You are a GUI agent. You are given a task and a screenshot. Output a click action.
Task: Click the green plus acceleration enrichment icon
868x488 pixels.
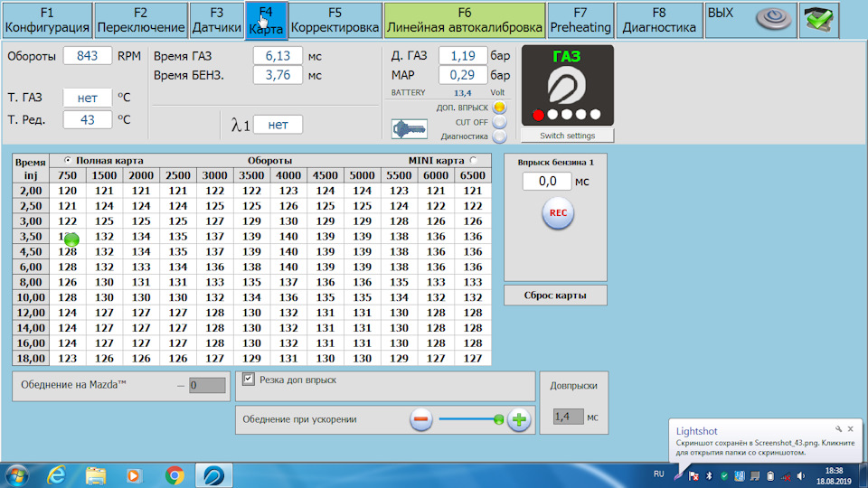coord(518,419)
